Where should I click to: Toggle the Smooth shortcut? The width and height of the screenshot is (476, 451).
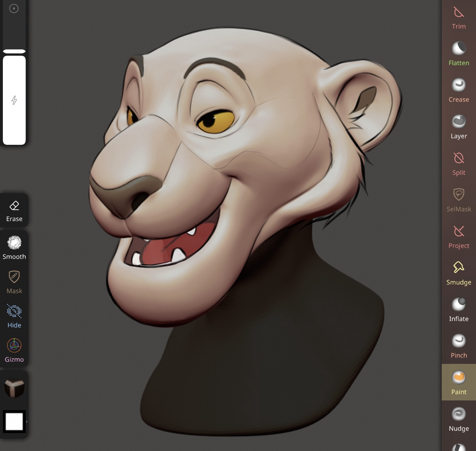pos(14,247)
